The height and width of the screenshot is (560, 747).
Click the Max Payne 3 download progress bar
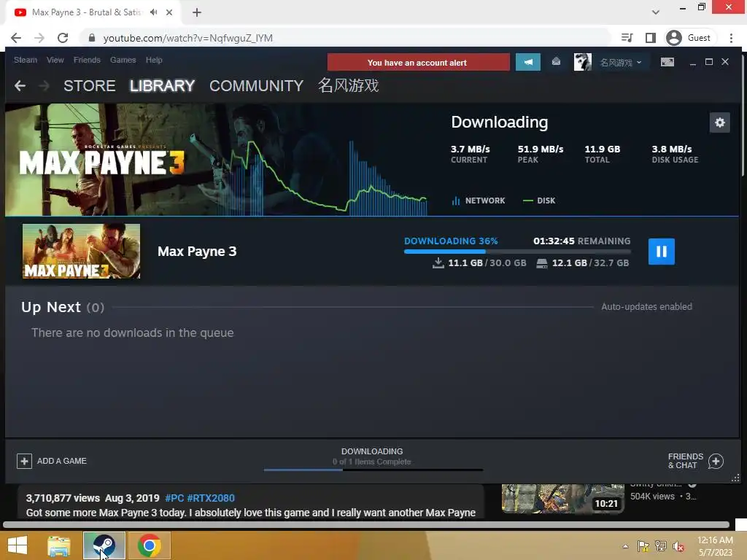517,252
